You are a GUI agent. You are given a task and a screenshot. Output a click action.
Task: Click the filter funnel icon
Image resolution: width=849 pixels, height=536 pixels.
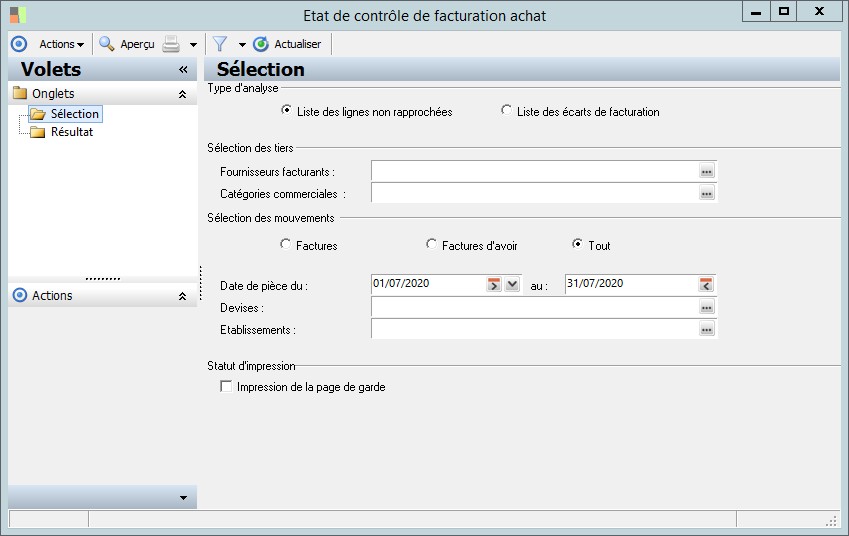[x=220, y=44]
